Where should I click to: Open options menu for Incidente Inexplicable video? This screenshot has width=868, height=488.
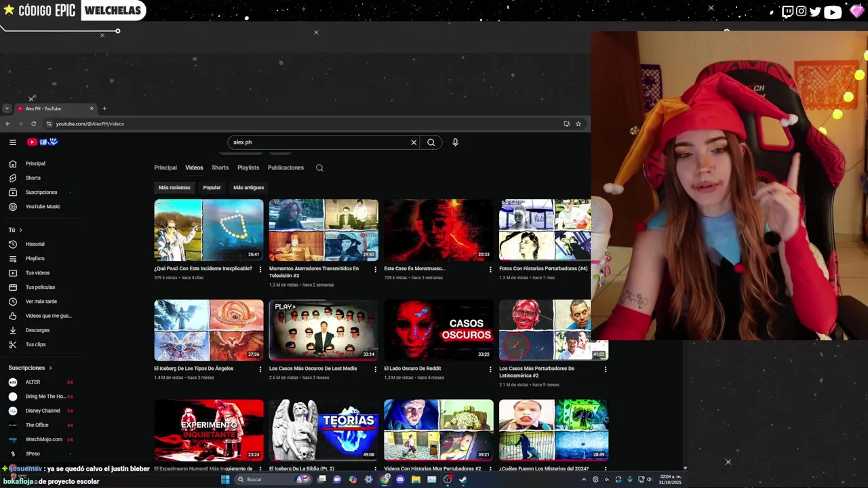click(x=260, y=270)
